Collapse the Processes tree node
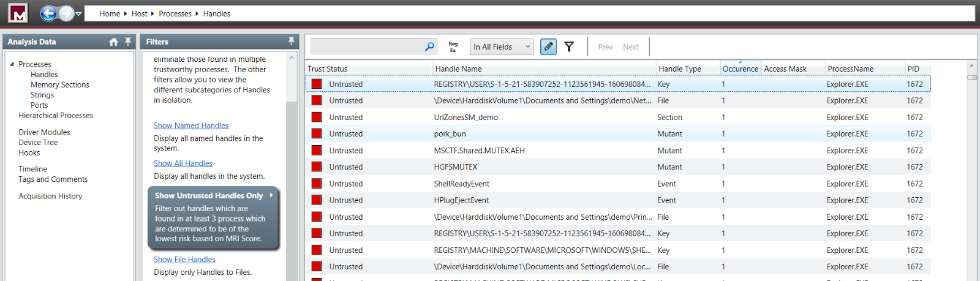 [x=12, y=64]
